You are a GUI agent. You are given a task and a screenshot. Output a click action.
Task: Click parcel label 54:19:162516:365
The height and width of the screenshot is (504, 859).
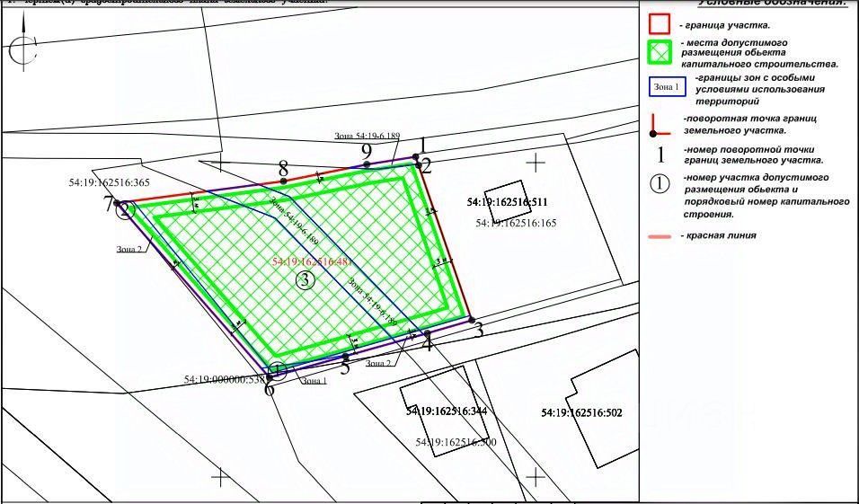click(109, 183)
